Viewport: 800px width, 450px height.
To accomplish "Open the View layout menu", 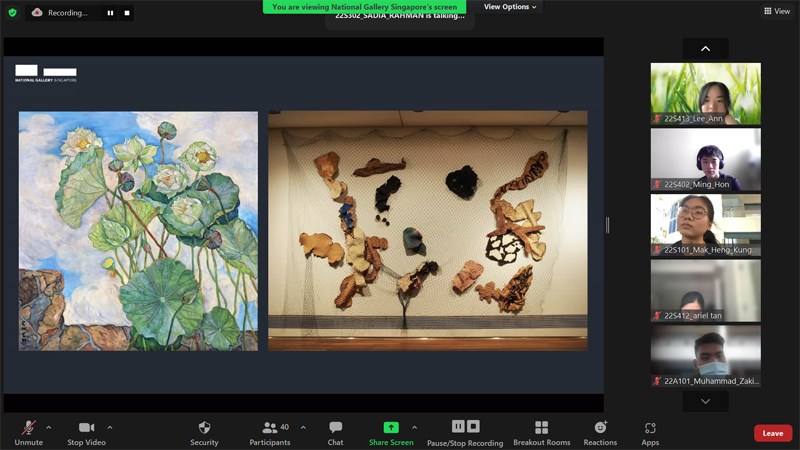I will (777, 11).
